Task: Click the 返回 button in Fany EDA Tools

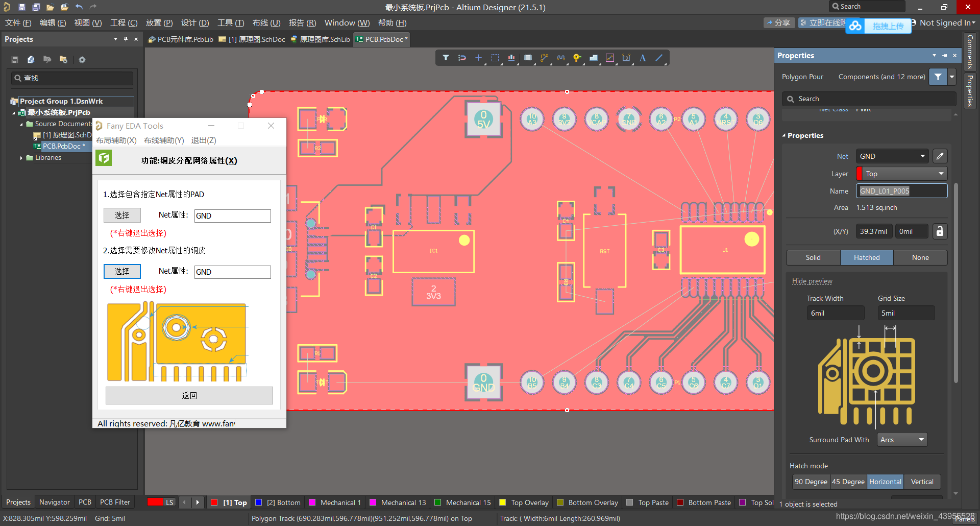Action: click(189, 395)
